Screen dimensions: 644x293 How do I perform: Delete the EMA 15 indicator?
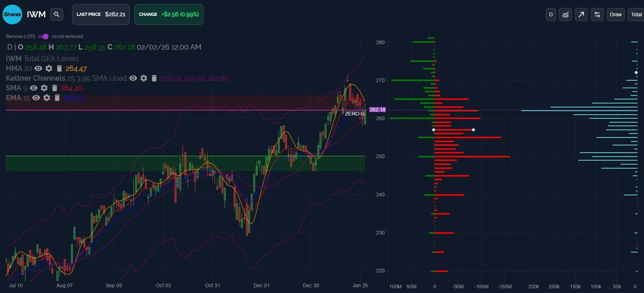(57, 98)
